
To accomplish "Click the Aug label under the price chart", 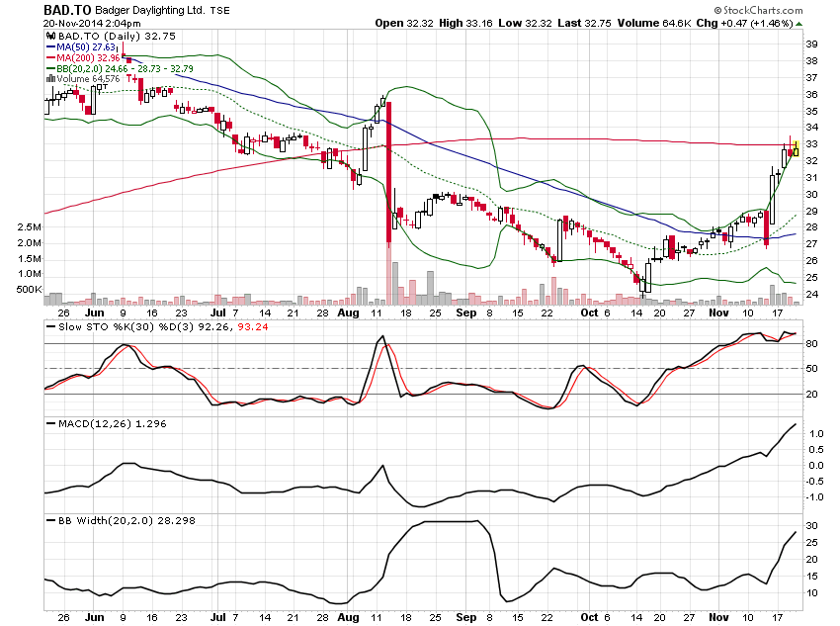I will point(348,313).
